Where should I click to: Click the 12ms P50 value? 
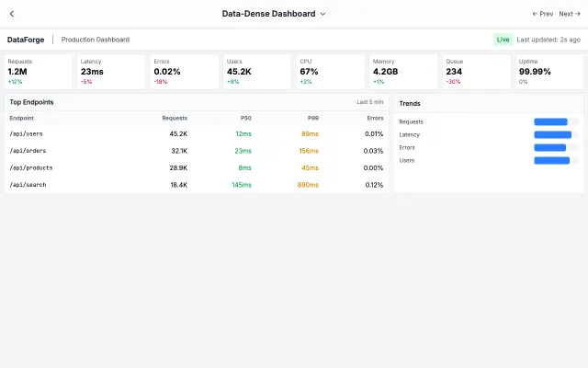click(x=243, y=133)
